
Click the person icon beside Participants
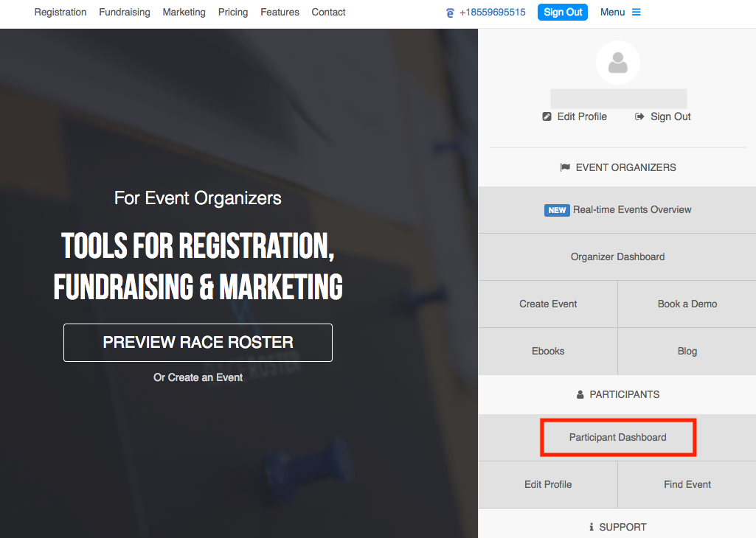click(580, 395)
